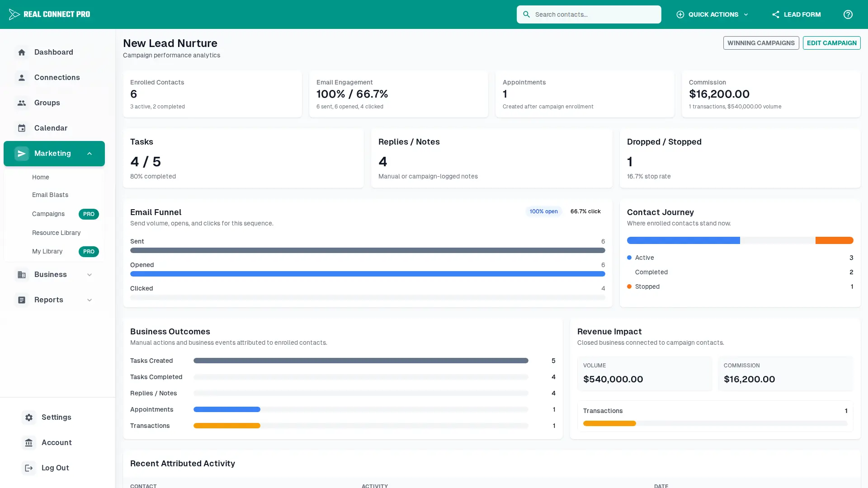Click the Opened progress bar
This screenshot has width=868, height=488.
click(x=368, y=274)
